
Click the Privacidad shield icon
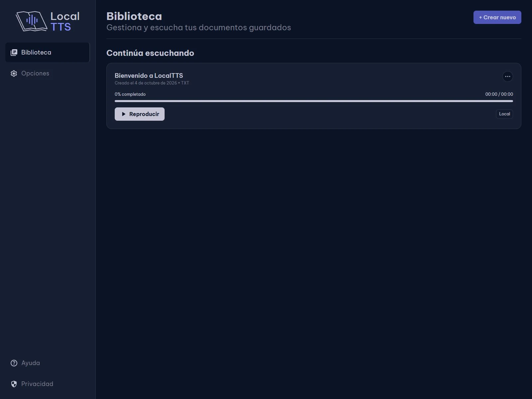(x=14, y=384)
